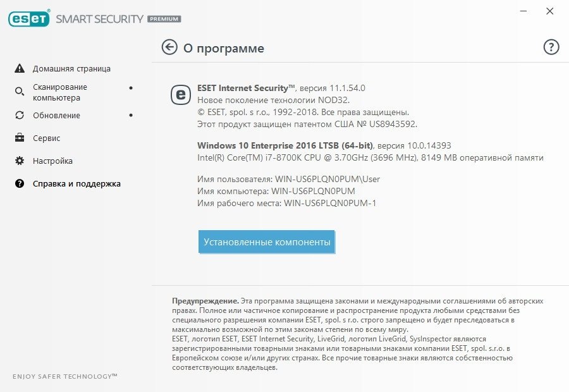Open the Настройка section
Viewport: 569px width, 392px height.
point(52,161)
